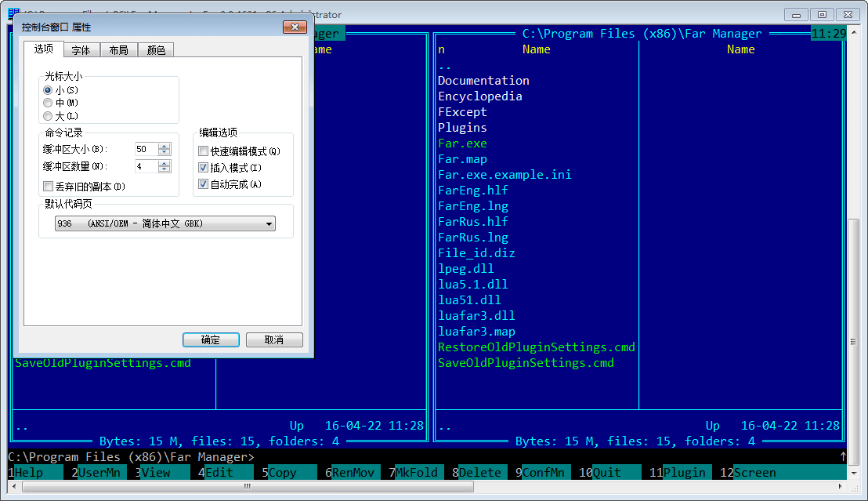
Task: Open the 默认代码页 936 GBK dropdown
Action: click(x=165, y=223)
